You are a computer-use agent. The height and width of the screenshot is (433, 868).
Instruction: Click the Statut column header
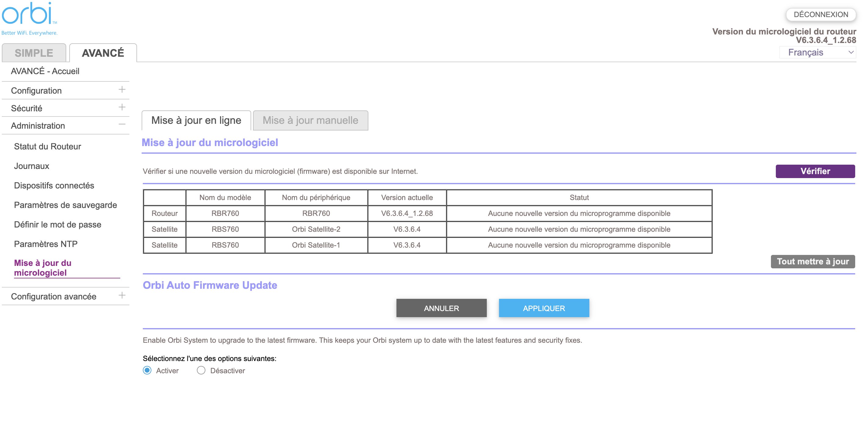[x=579, y=198]
